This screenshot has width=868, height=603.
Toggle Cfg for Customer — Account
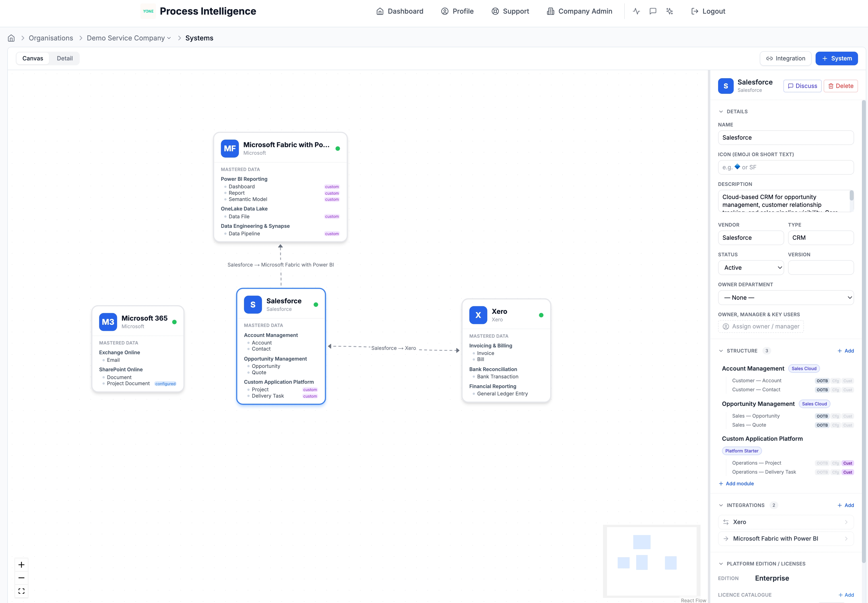836,381
